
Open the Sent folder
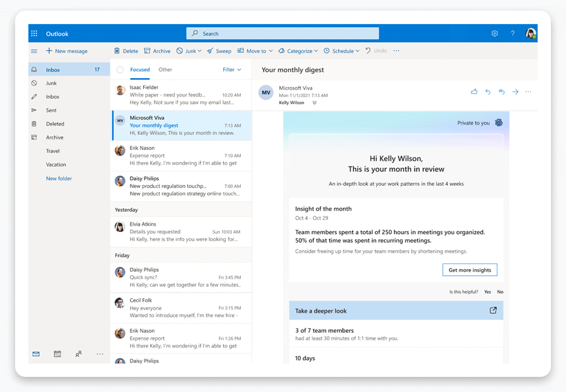[x=69, y=110]
